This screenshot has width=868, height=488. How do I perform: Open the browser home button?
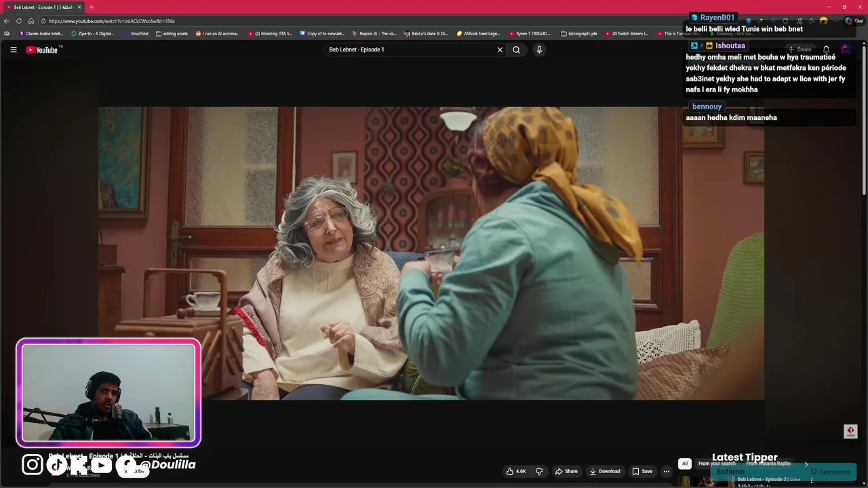[x=31, y=21]
